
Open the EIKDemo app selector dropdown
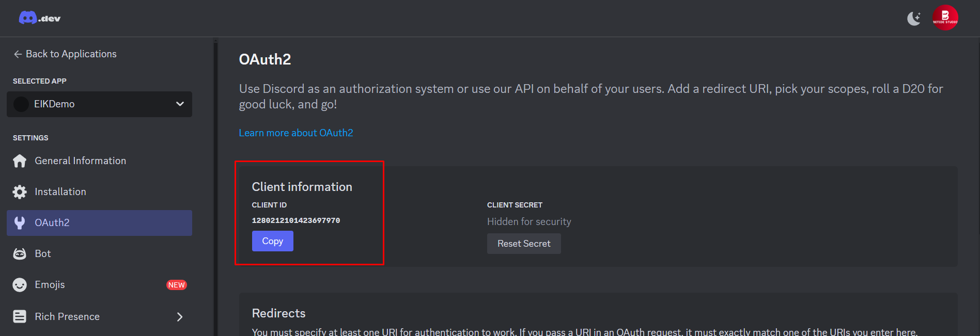coord(179,104)
